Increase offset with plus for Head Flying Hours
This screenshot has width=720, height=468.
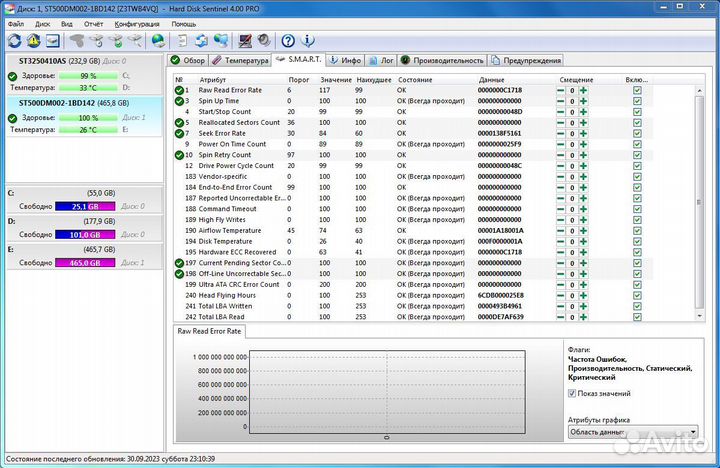(583, 295)
